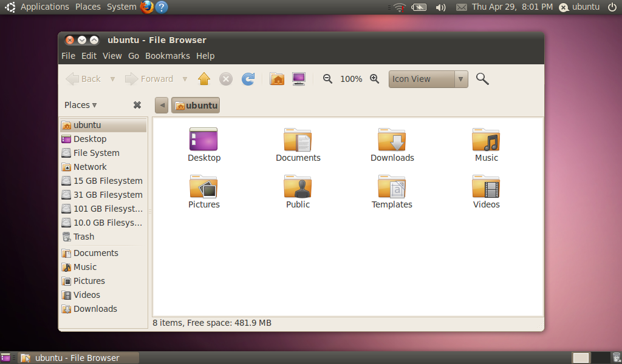Click the workspace switcher first desktop
This screenshot has width=622, height=364.
[x=581, y=358]
